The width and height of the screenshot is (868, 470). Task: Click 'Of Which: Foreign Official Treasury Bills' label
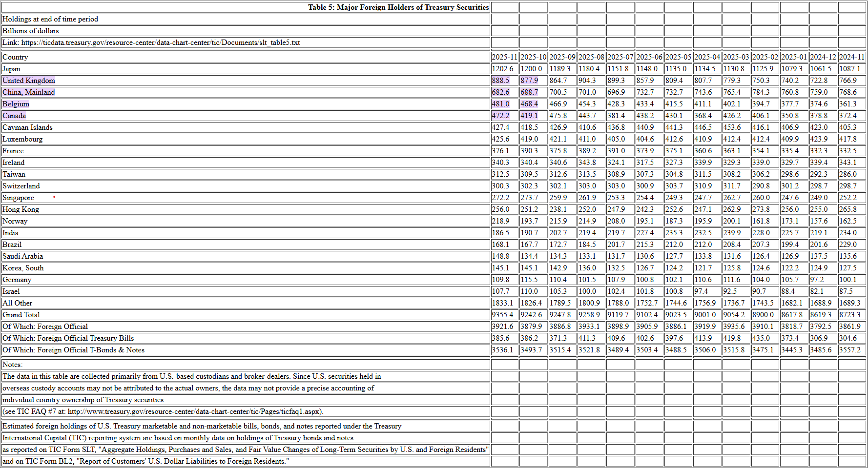point(68,338)
